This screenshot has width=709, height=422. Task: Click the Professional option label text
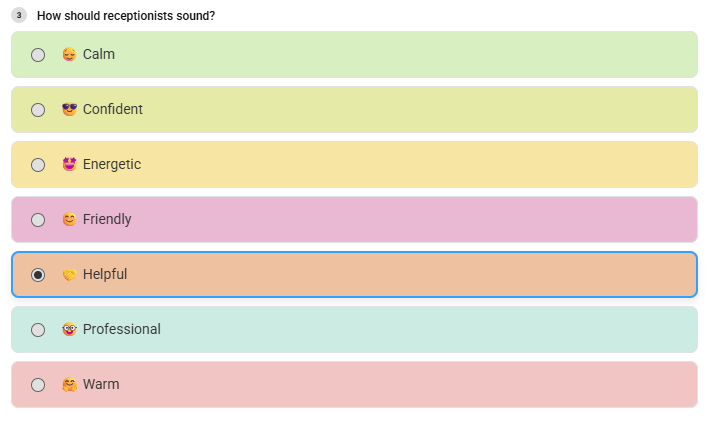pos(122,329)
